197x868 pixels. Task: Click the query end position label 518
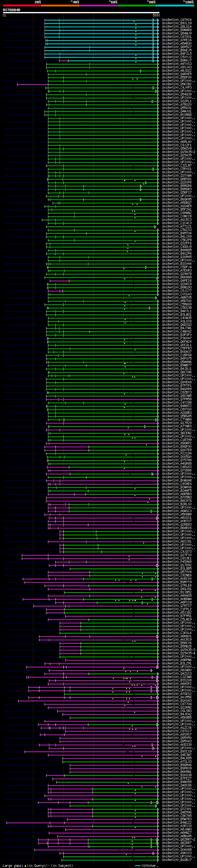pyautogui.click(x=155, y=15)
